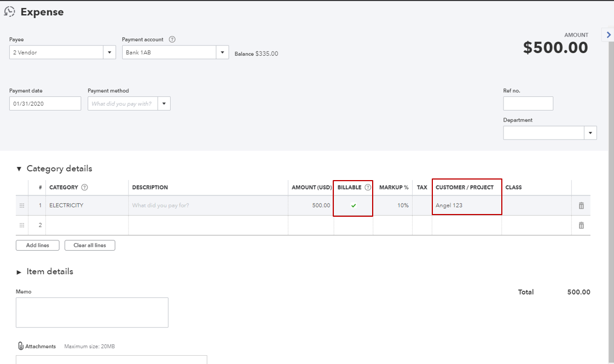Click the Add lines button
This screenshot has height=364, width=614.
pos(37,245)
